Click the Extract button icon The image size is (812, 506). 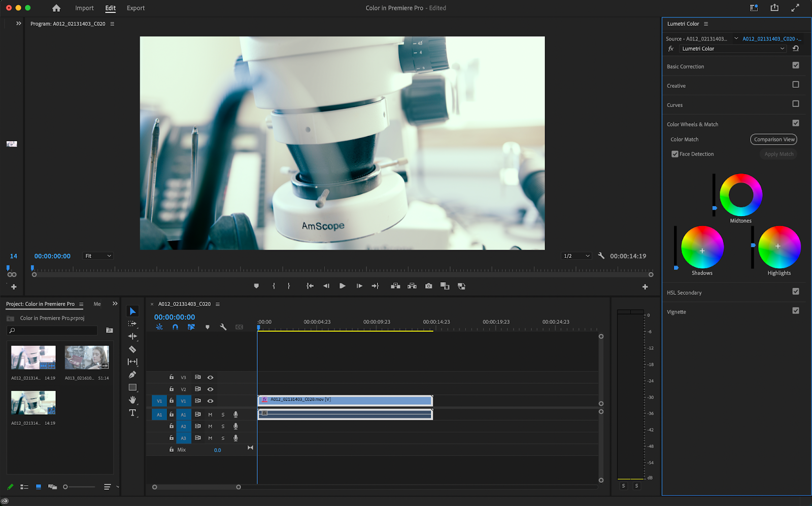pyautogui.click(x=412, y=286)
